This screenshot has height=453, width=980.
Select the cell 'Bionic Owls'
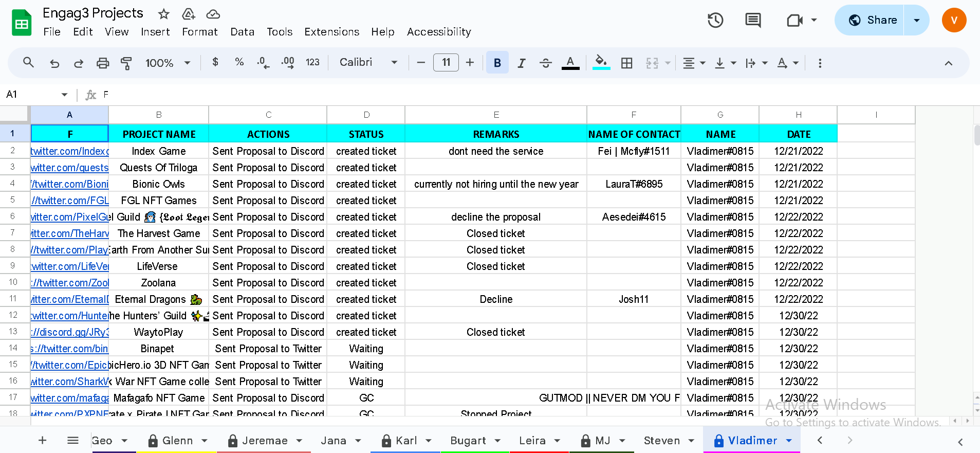point(159,184)
